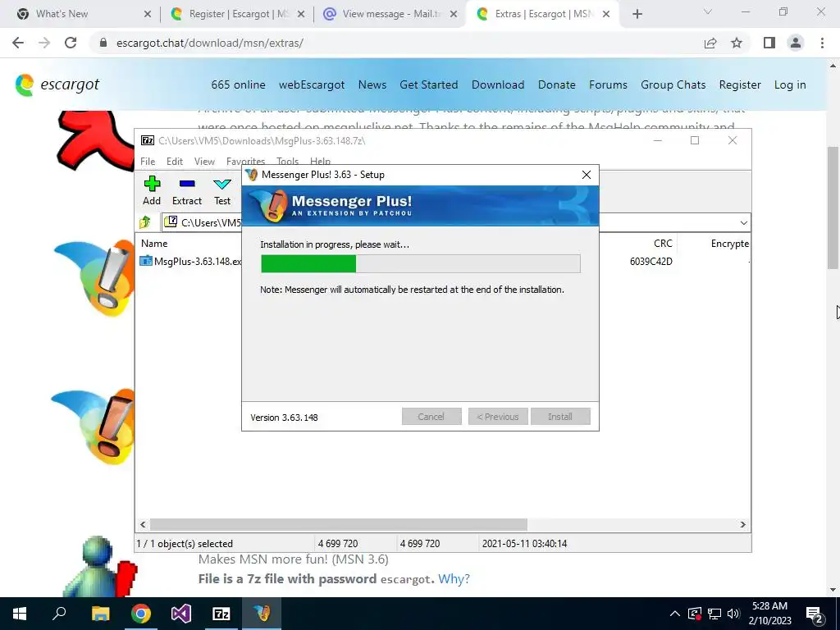Open the Group Chats link
Viewport: 840px width, 630px height.
[673, 84]
